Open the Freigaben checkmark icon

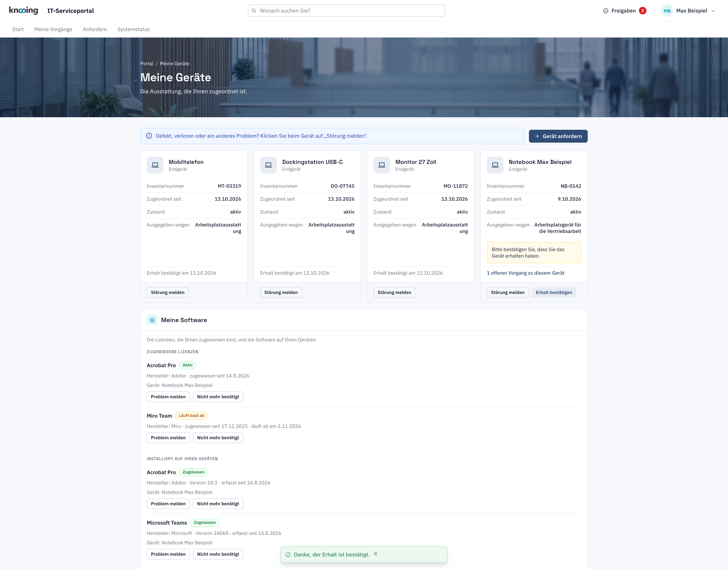(x=606, y=11)
